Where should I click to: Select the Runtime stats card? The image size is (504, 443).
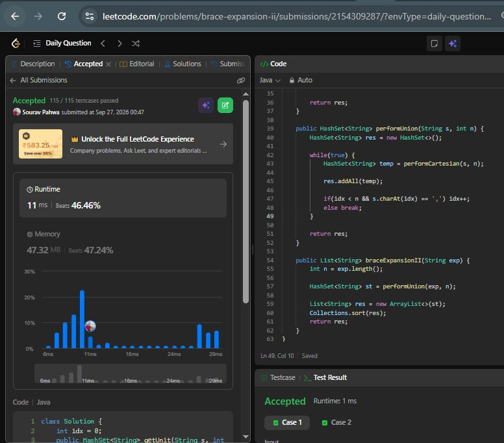tap(123, 198)
